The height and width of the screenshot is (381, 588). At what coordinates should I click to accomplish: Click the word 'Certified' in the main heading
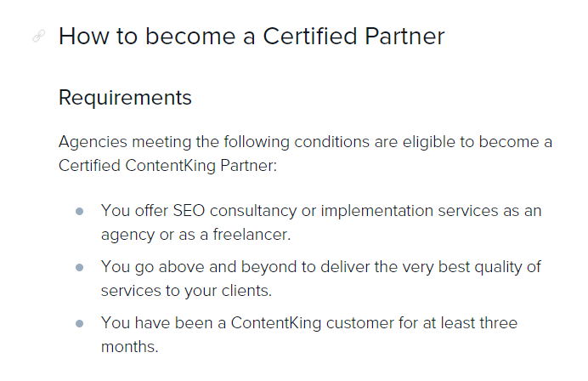point(310,37)
